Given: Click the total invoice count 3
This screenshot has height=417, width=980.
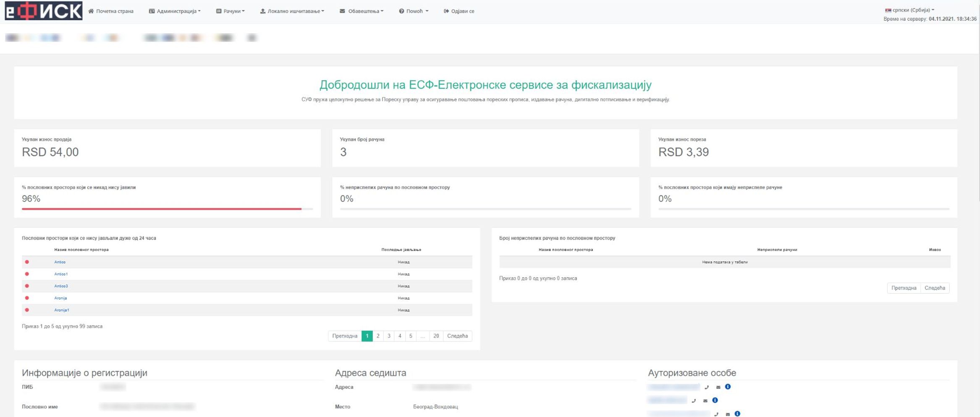Looking at the screenshot, I should (x=343, y=152).
